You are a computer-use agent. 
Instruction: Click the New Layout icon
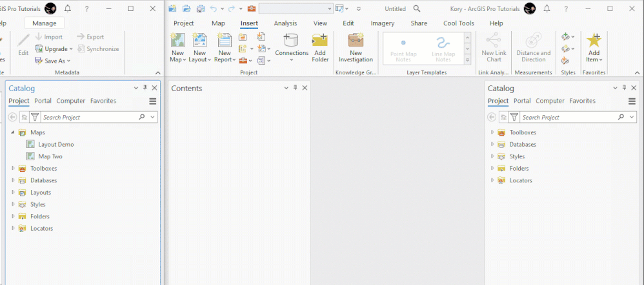tap(199, 40)
